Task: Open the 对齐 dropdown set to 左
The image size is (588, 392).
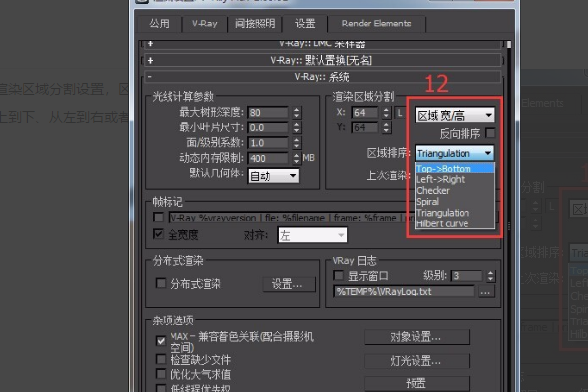Action: pos(313,235)
